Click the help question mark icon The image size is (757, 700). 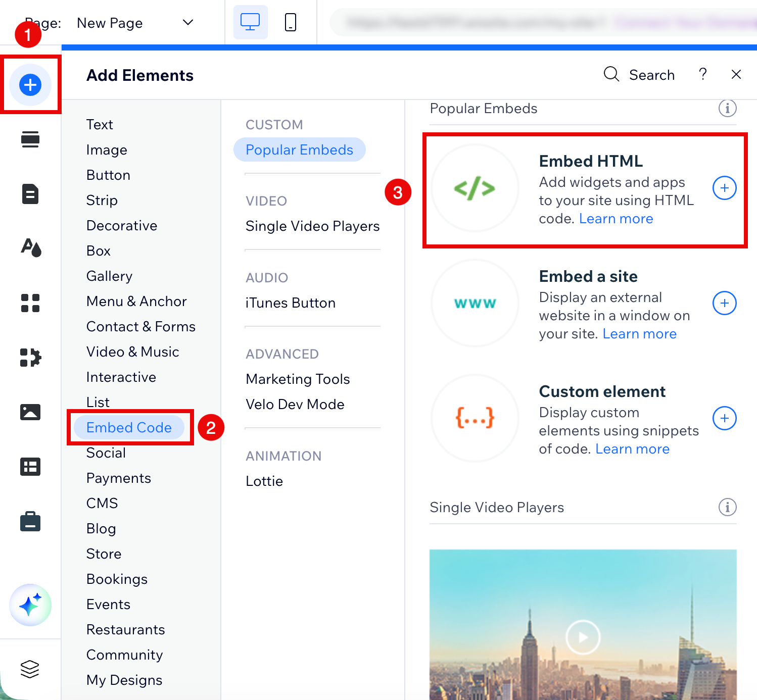(702, 74)
